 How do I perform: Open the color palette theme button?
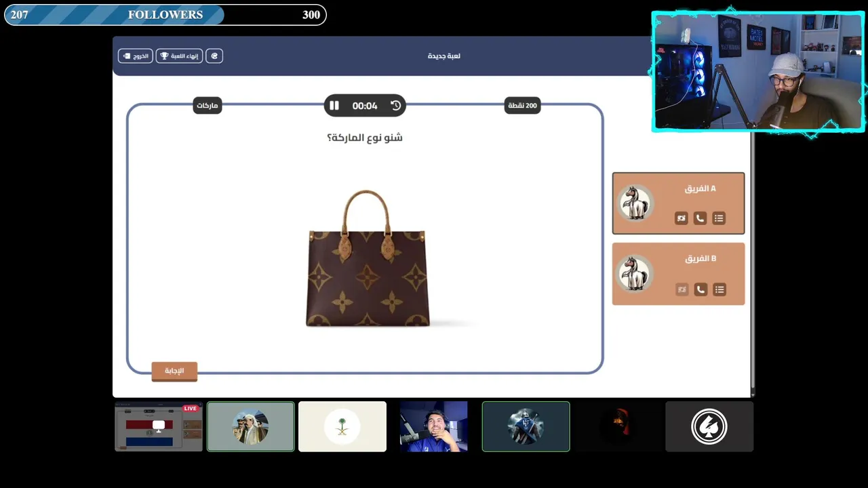click(x=214, y=56)
